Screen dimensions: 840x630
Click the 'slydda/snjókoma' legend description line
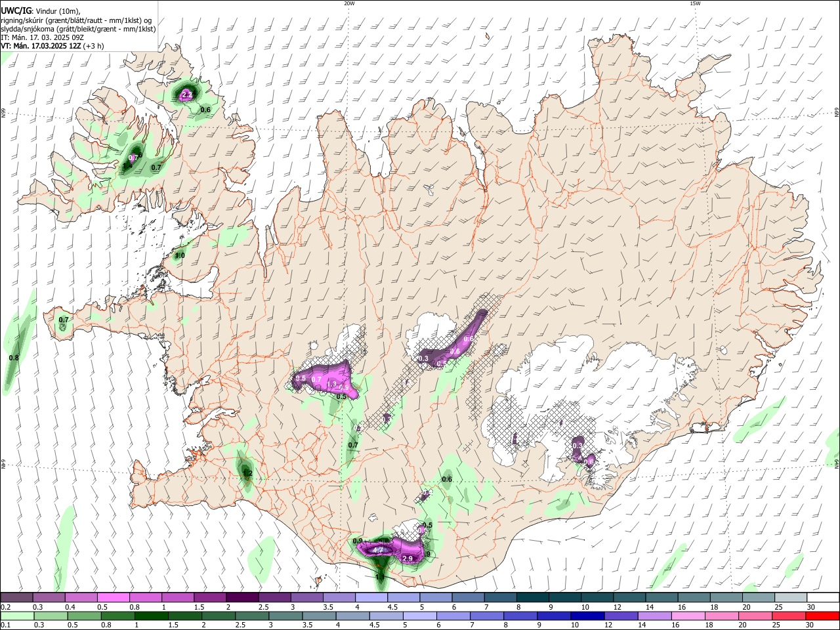point(78,29)
